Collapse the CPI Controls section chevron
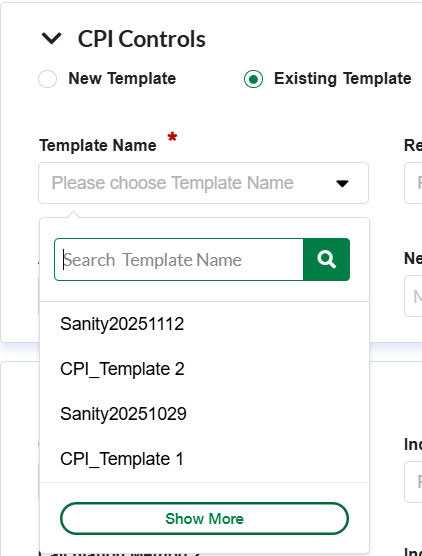Screen dimensions: 422x556 pyautogui.click(x=52, y=39)
